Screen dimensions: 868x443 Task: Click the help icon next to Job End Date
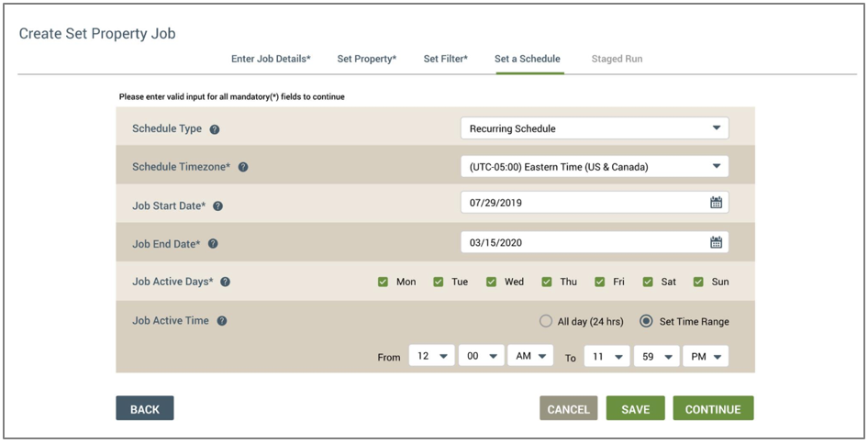213,244
